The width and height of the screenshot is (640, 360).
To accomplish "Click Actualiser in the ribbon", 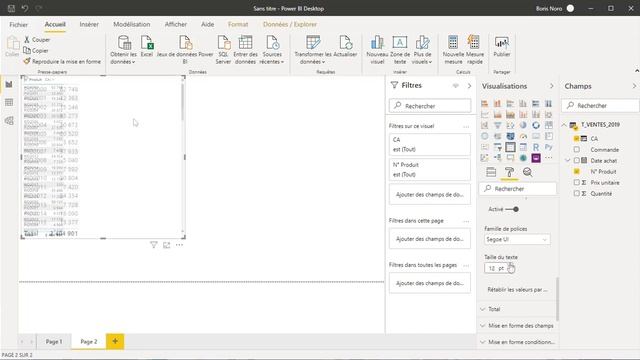I will 345,47.
